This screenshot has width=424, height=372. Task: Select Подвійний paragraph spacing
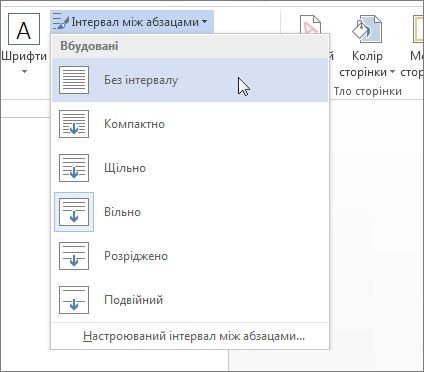pos(190,300)
